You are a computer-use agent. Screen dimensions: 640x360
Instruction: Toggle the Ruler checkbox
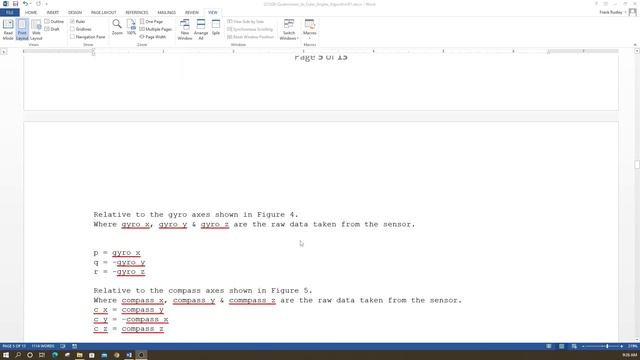pyautogui.click(x=72, y=21)
